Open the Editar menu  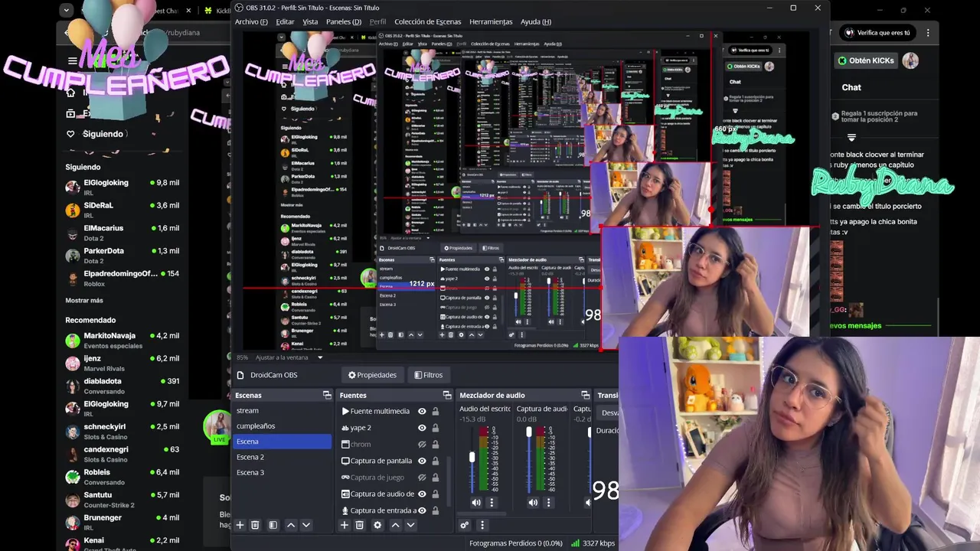[285, 21]
